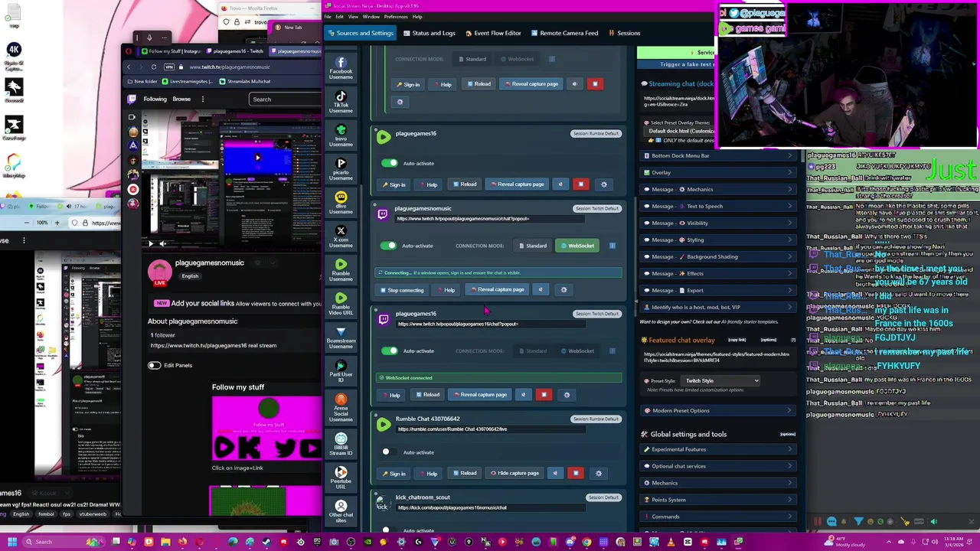
Task: Toggle Edit Panels on the Twitch page
Action: point(154,365)
